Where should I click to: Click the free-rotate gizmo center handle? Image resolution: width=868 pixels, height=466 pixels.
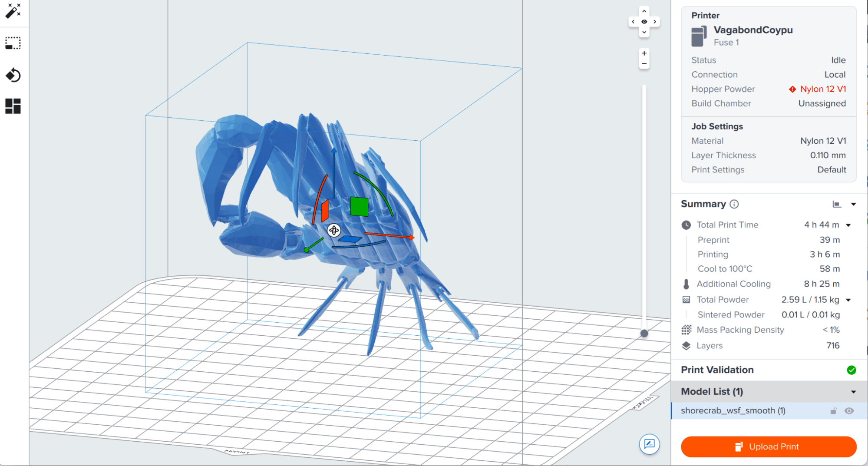click(333, 230)
